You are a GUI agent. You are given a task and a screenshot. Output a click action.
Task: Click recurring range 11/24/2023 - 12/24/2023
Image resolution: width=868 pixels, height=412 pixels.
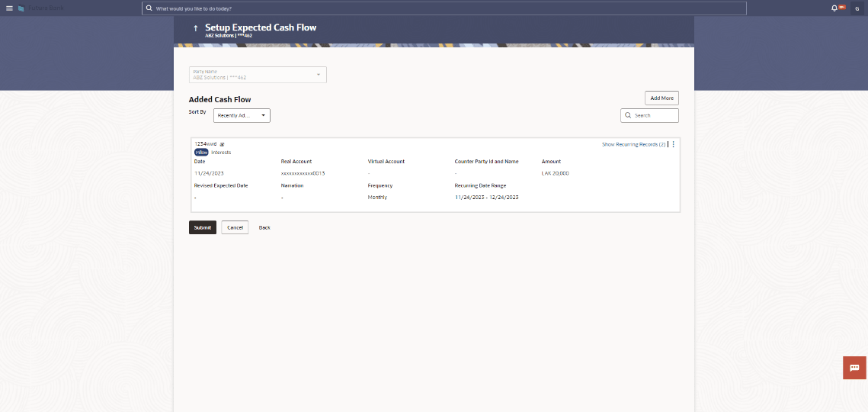pyautogui.click(x=487, y=197)
